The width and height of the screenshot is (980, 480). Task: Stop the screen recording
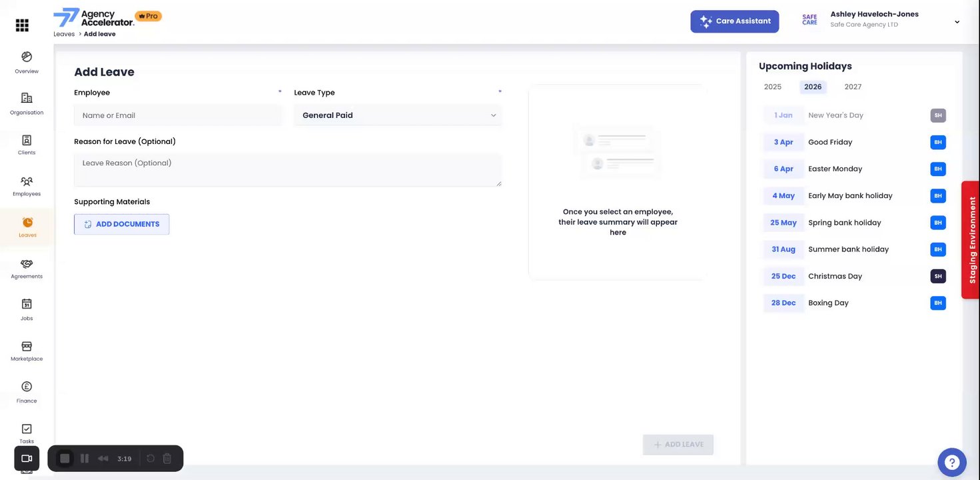point(65,459)
